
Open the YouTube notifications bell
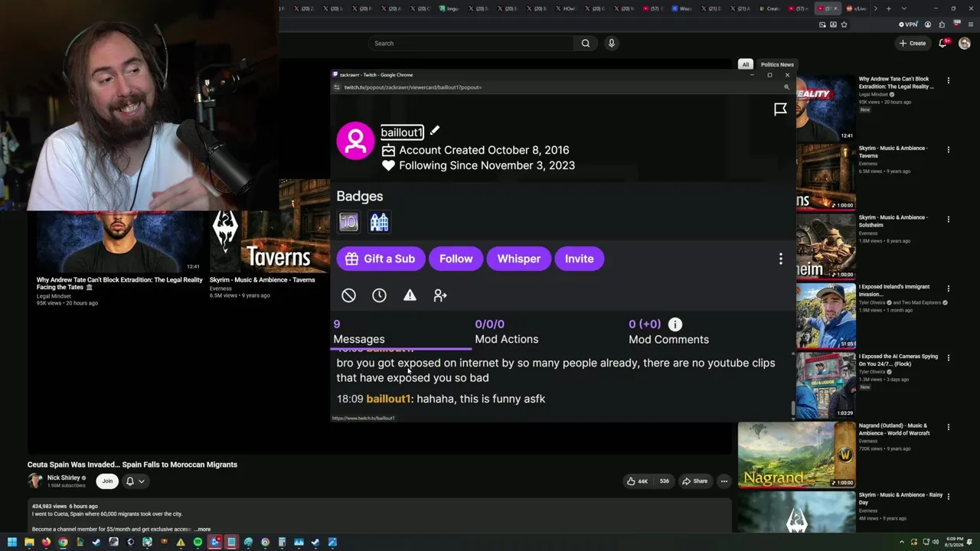(943, 44)
